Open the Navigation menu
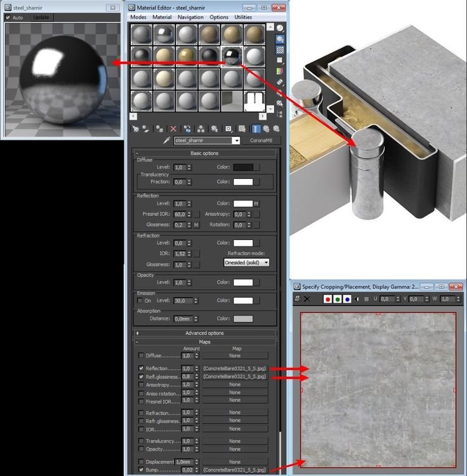Screen dimensions: 467x476 (190, 17)
